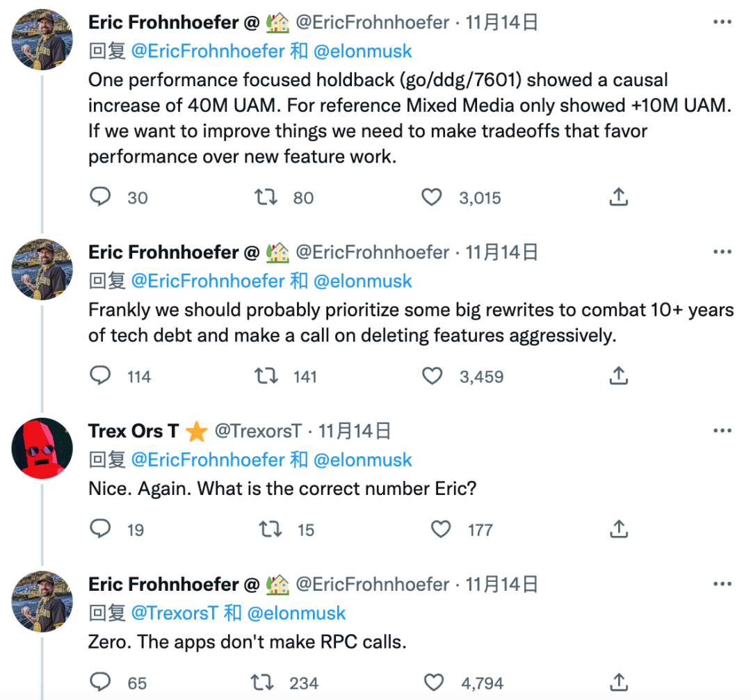The width and height of the screenshot is (751, 700).
Task: Retweet the tweet with 234 retweets
Action: 261,683
